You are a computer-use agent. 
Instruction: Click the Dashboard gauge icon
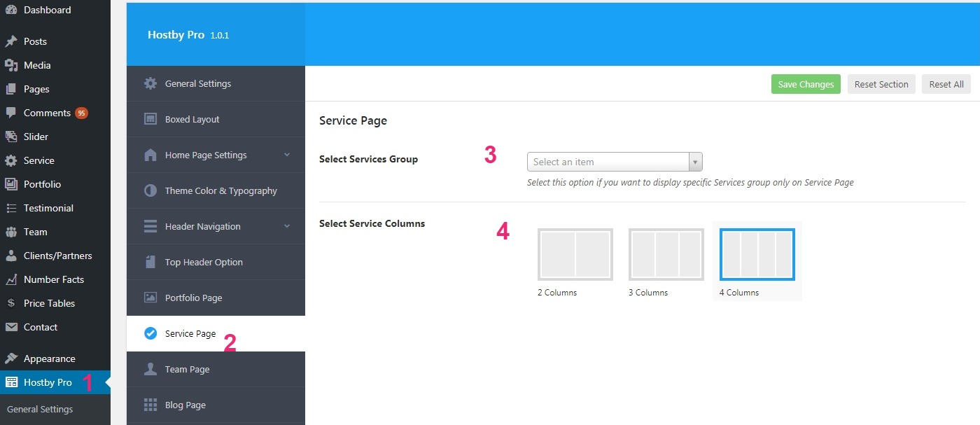(x=11, y=10)
